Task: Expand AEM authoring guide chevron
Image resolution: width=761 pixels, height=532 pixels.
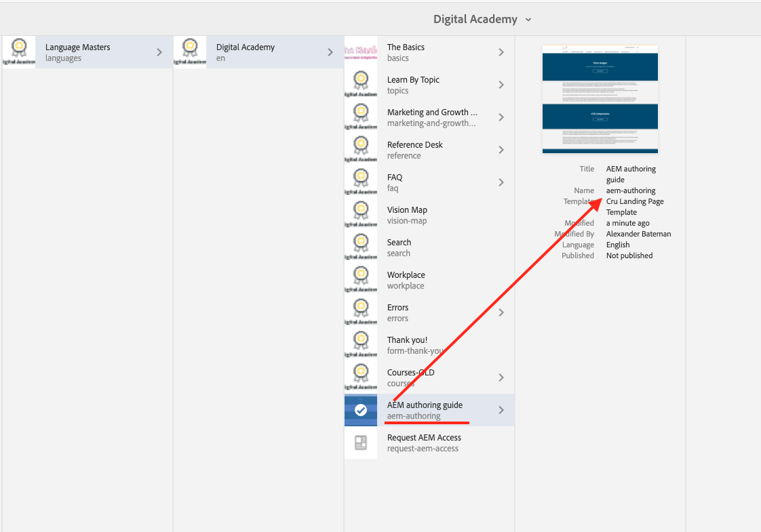Action: (501, 410)
